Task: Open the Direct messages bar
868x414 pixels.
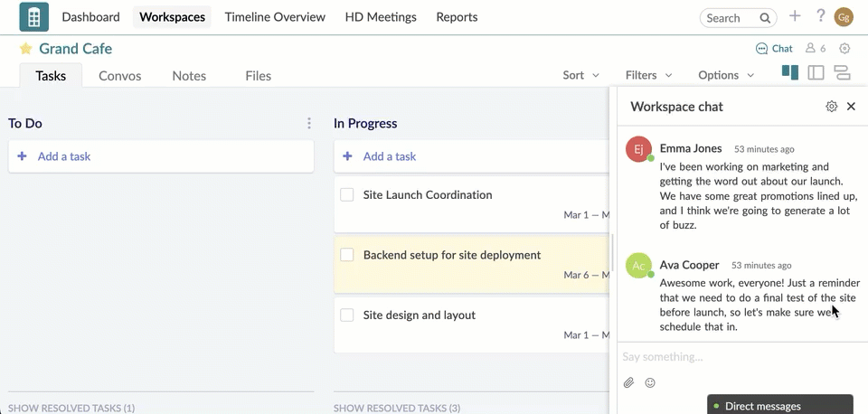Action: point(780,405)
